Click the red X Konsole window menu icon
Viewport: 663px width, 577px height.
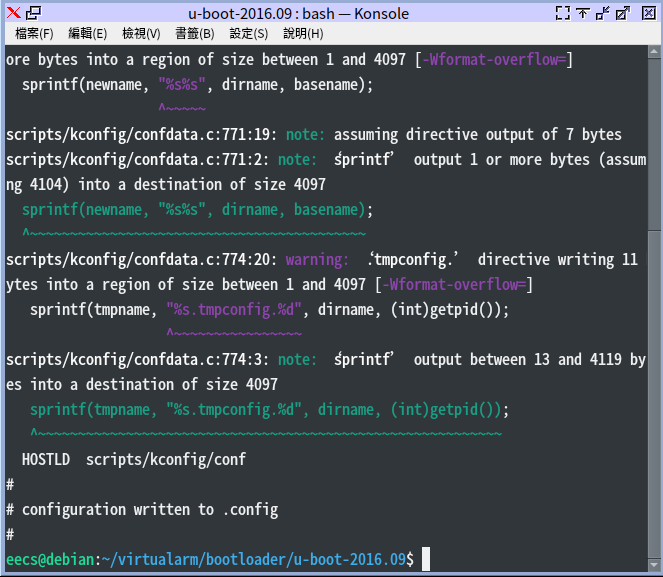(x=12, y=12)
